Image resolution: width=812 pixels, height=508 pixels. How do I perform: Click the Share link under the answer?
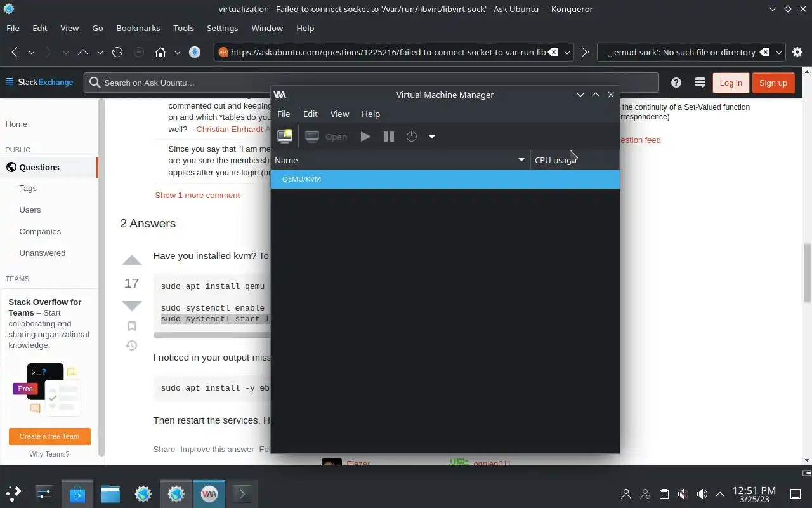164,449
